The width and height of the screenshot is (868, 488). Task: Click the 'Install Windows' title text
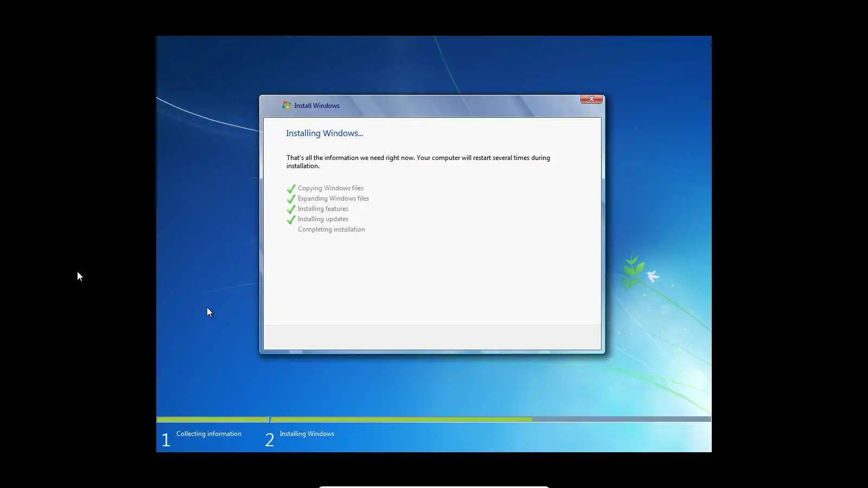(317, 106)
